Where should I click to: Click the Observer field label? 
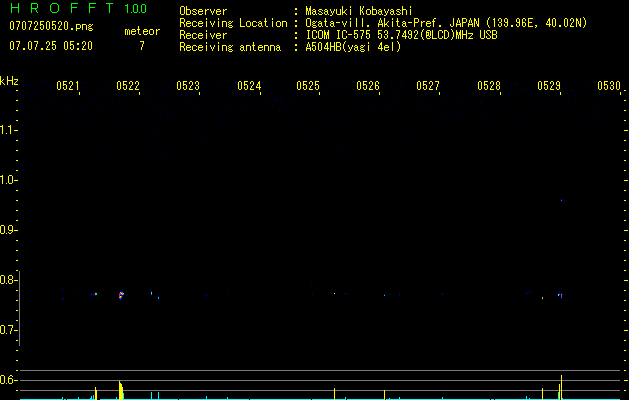[x=203, y=11]
